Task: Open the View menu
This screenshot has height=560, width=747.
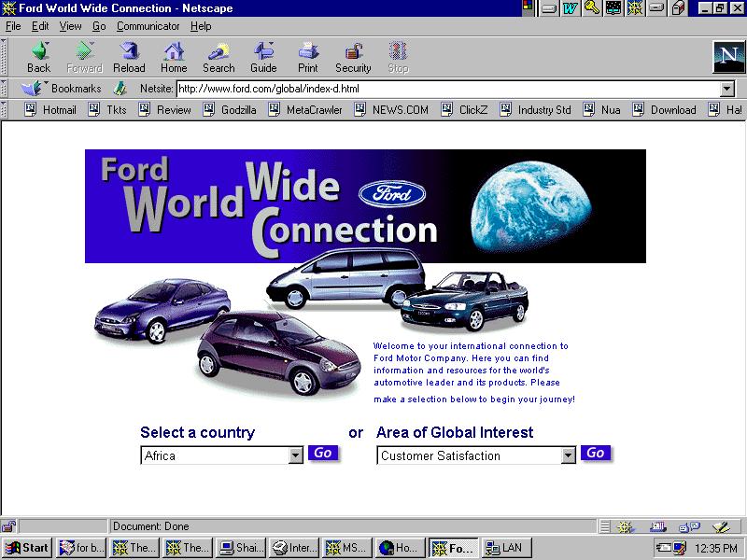Action: click(71, 26)
